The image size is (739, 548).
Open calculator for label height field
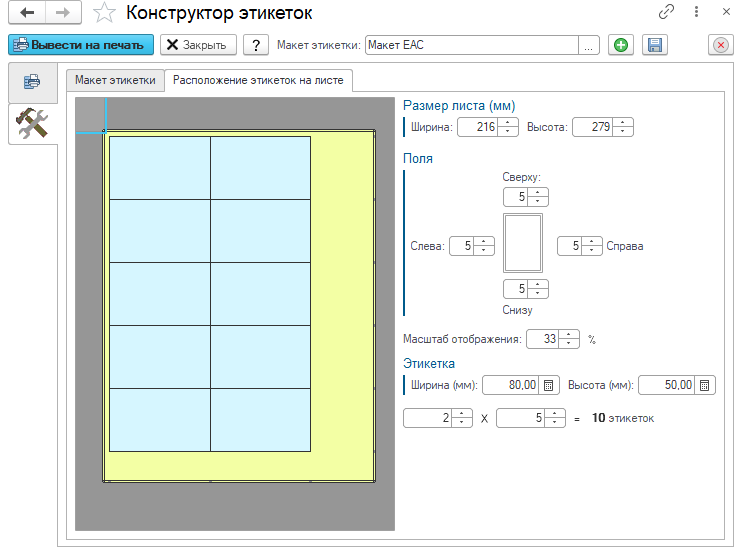tap(704, 385)
